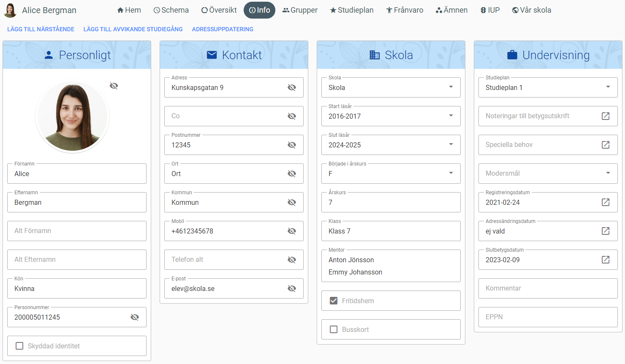The width and height of the screenshot is (625, 364).
Task: Uncheck the Fritidshem checkbox
Action: coord(334,301)
